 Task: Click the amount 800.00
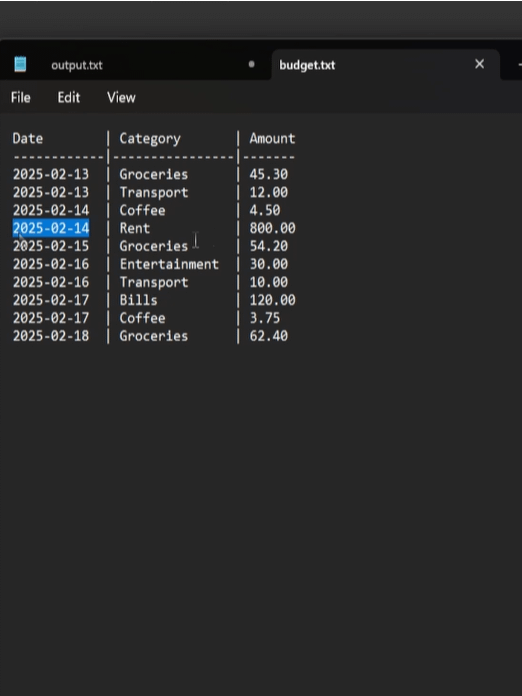click(272, 228)
